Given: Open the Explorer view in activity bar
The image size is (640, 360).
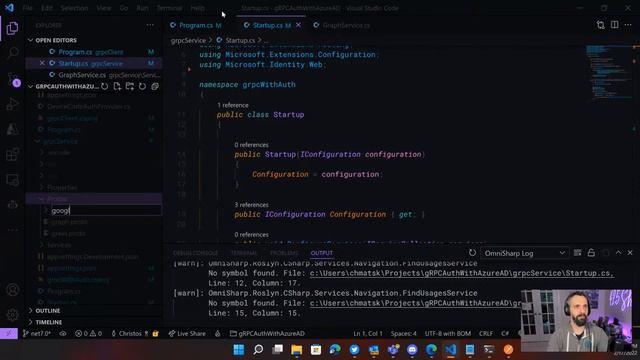Looking at the screenshot, I should [12, 28].
